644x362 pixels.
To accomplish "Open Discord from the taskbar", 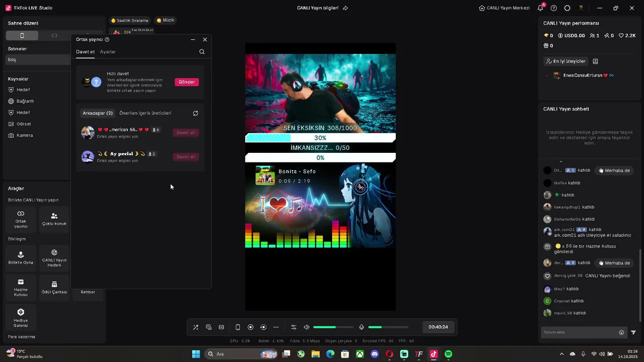I will (374, 354).
